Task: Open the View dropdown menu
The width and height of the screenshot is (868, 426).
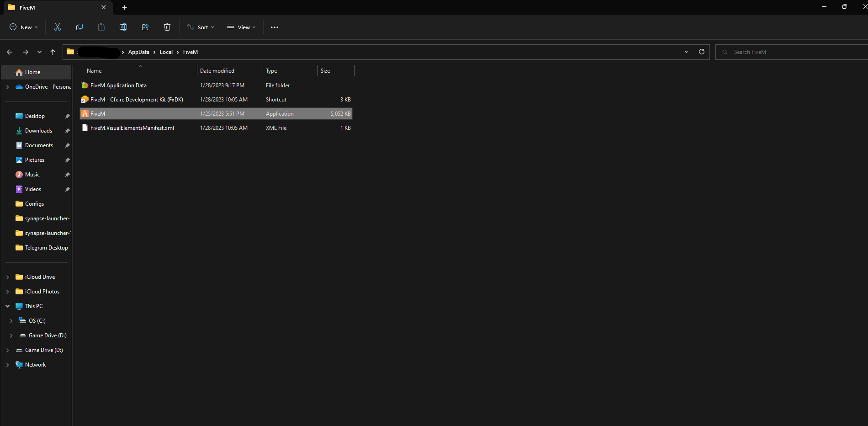Action: 242,27
